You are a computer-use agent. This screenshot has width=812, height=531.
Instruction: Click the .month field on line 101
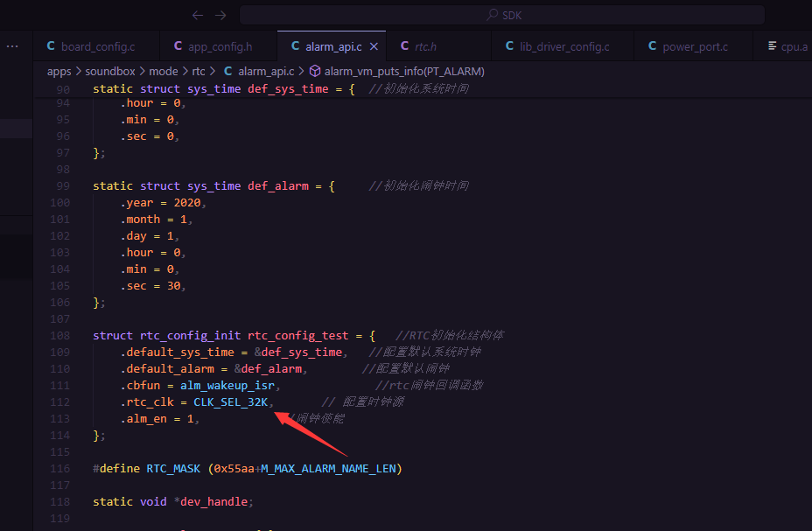click(140, 220)
